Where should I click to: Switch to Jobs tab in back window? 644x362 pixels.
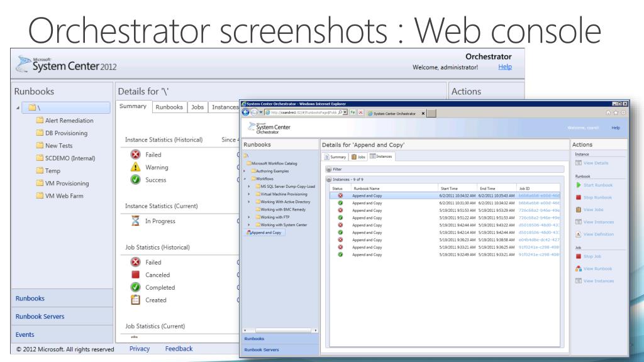[197, 107]
